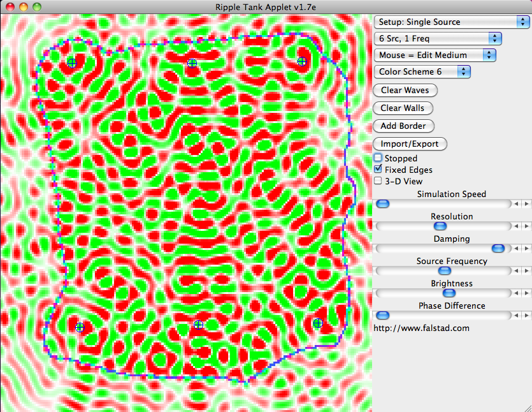Open the Color Scheme 6 dropdown
Screen dimensions: 532x412
[x=422, y=71]
